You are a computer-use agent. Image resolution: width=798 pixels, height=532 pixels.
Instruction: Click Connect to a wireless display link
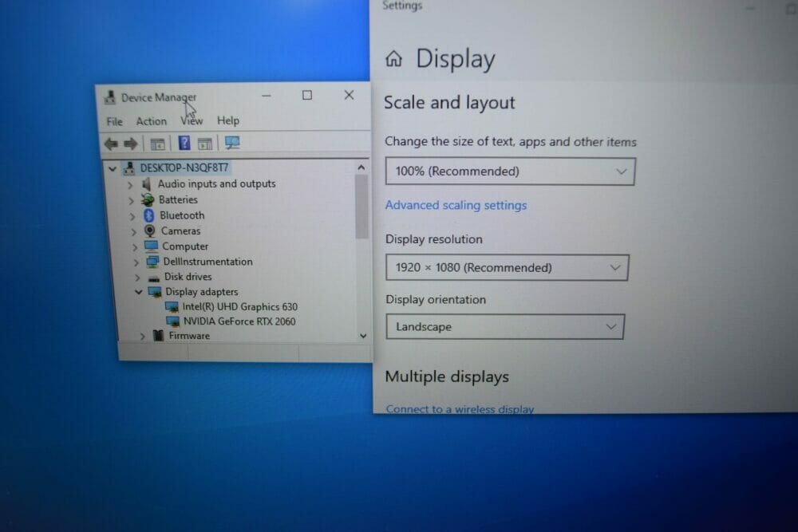pos(460,409)
